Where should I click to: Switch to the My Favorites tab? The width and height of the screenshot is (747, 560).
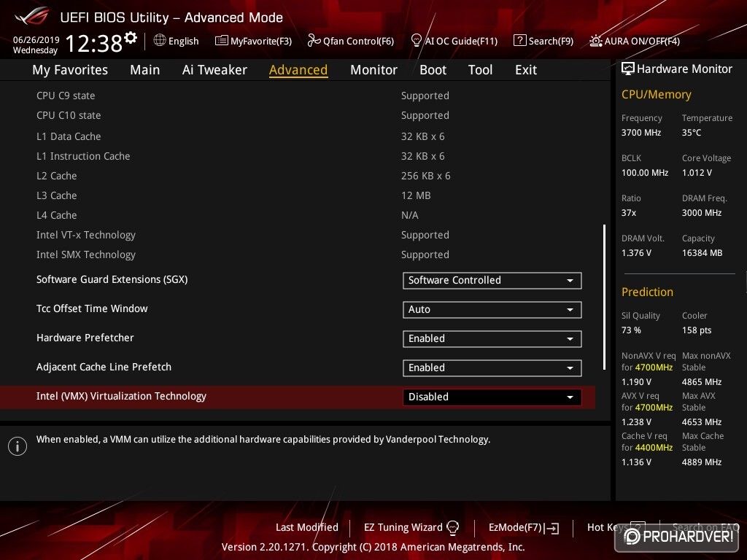pos(70,70)
